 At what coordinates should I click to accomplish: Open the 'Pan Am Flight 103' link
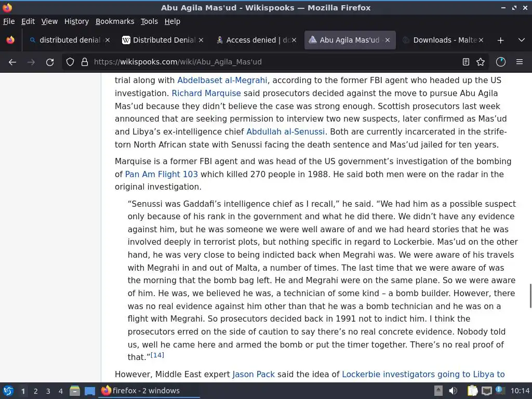tap(162, 175)
